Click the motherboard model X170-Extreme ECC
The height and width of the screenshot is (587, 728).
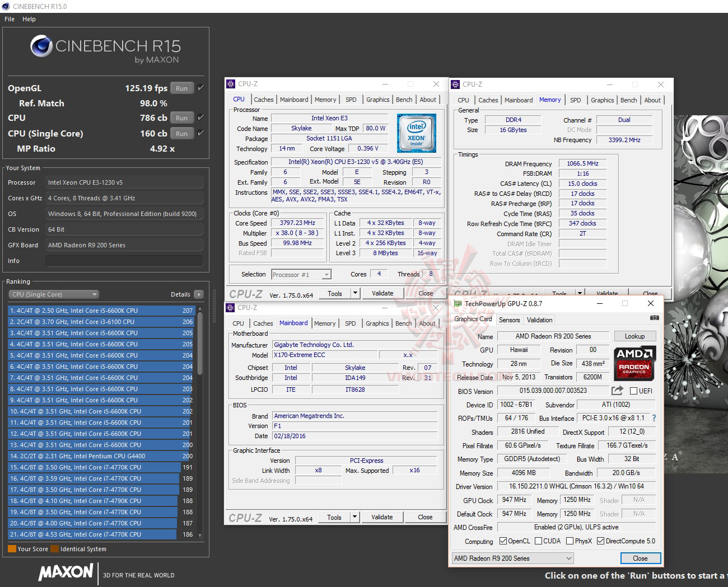tap(325, 355)
